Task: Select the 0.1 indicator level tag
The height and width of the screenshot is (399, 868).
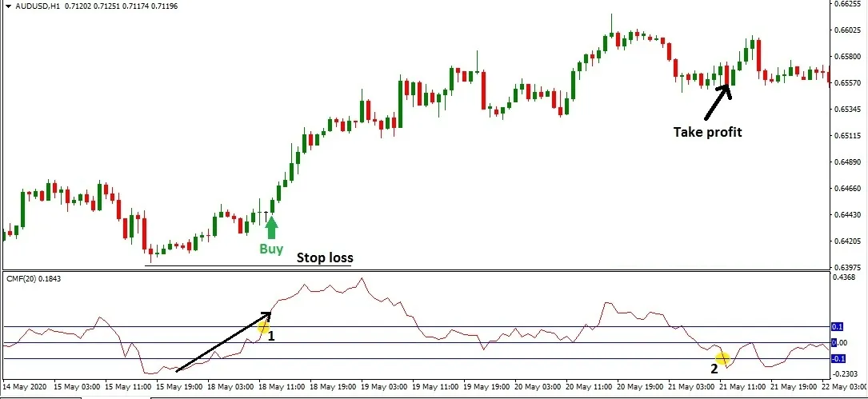Action: coord(837,326)
